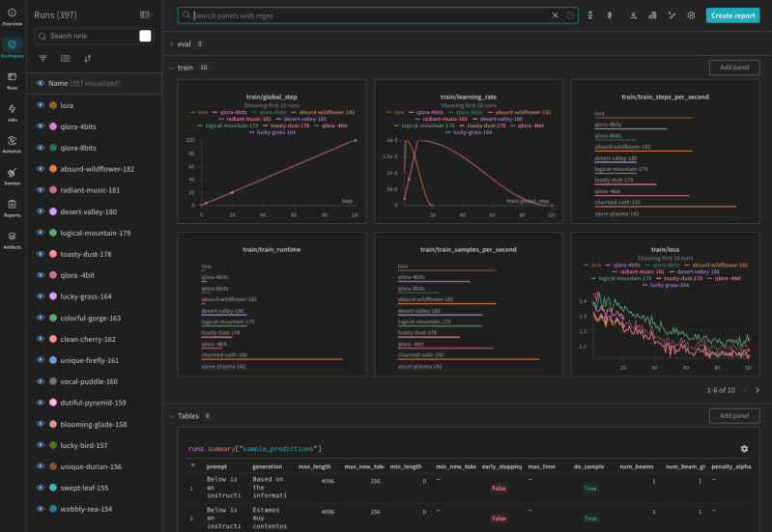
Task: Hide the toasty-dust-178 run
Action: [41, 254]
